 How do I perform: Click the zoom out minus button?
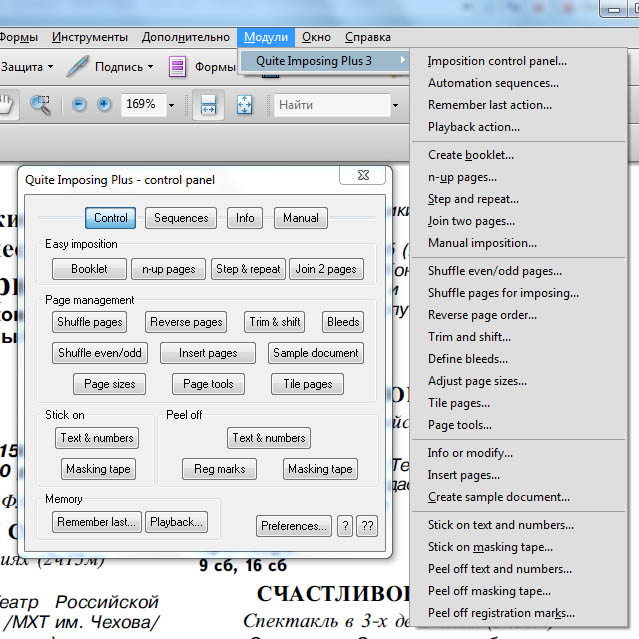click(79, 104)
